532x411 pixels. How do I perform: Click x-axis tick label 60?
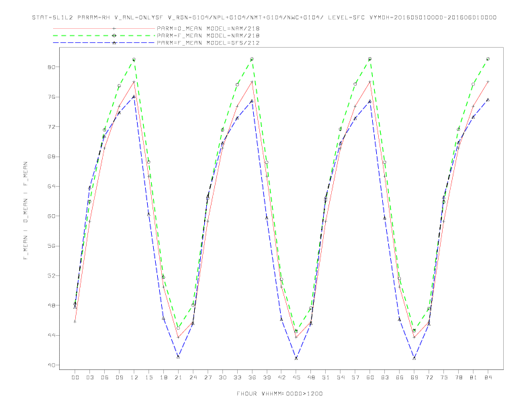coord(370,377)
